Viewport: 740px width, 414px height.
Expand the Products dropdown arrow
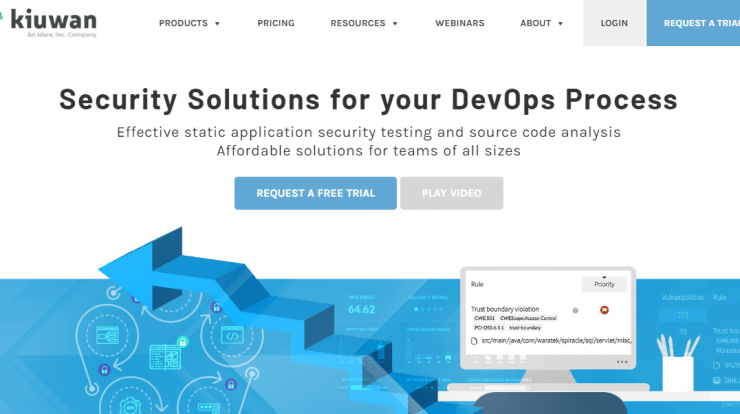pyautogui.click(x=218, y=24)
